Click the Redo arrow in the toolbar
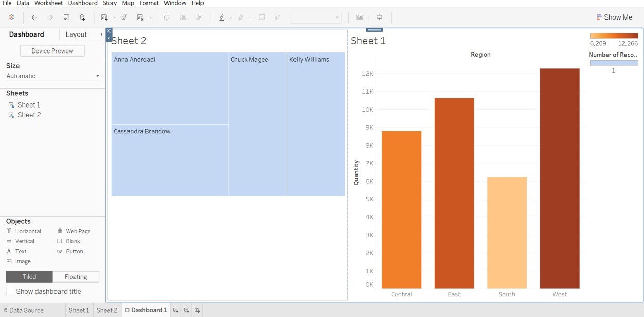Image resolution: width=644 pixels, height=317 pixels. 49,17
